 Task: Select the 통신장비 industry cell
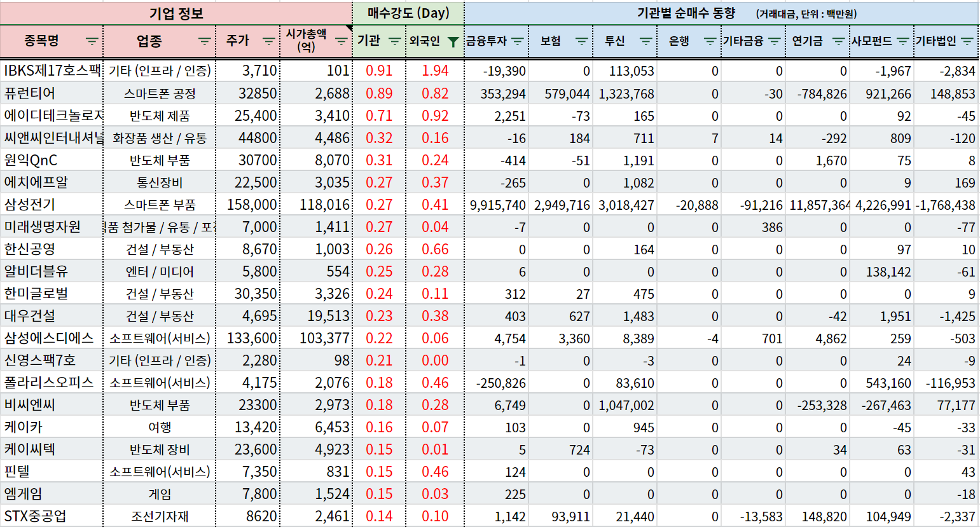160,182
